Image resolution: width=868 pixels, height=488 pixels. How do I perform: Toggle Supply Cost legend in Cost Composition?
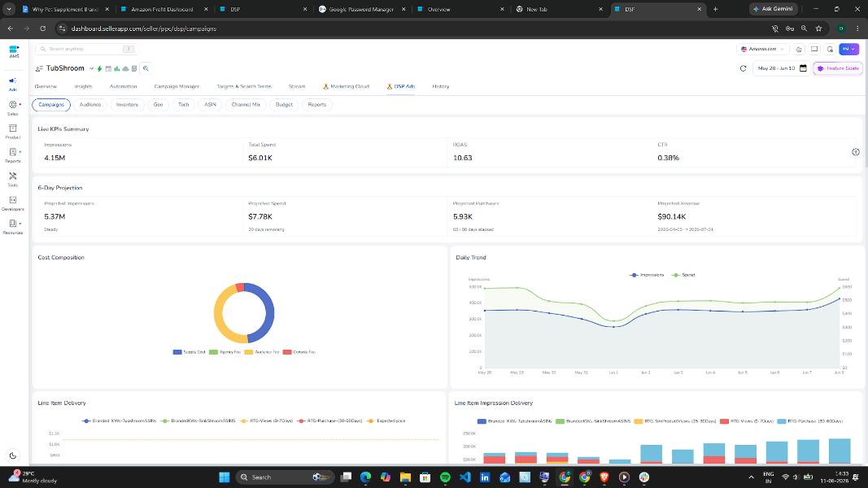(x=190, y=352)
